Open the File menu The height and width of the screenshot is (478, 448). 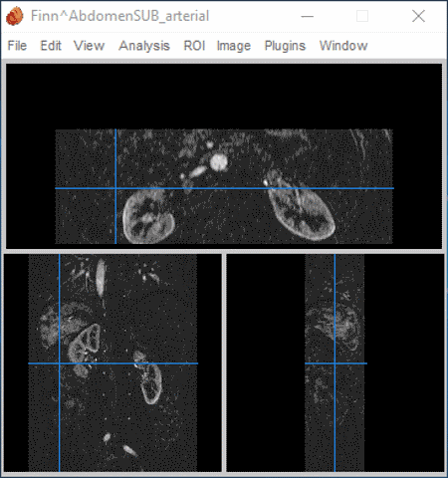[x=17, y=46]
